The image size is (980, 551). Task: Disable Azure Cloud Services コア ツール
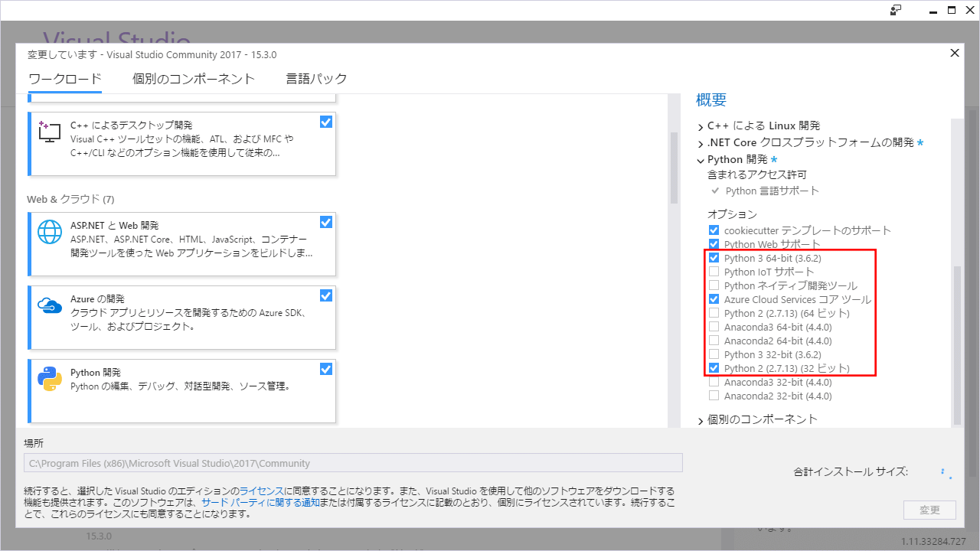click(x=714, y=299)
